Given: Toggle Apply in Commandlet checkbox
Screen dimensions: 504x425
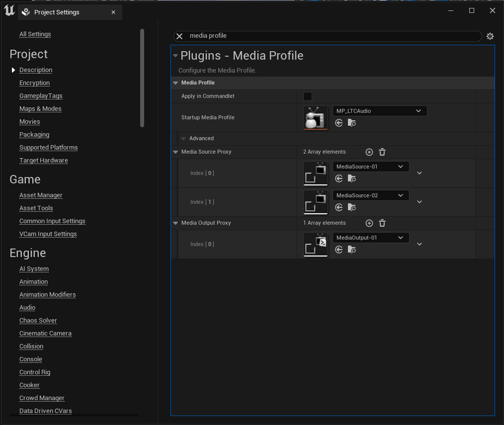Looking at the screenshot, I should click(x=308, y=96).
